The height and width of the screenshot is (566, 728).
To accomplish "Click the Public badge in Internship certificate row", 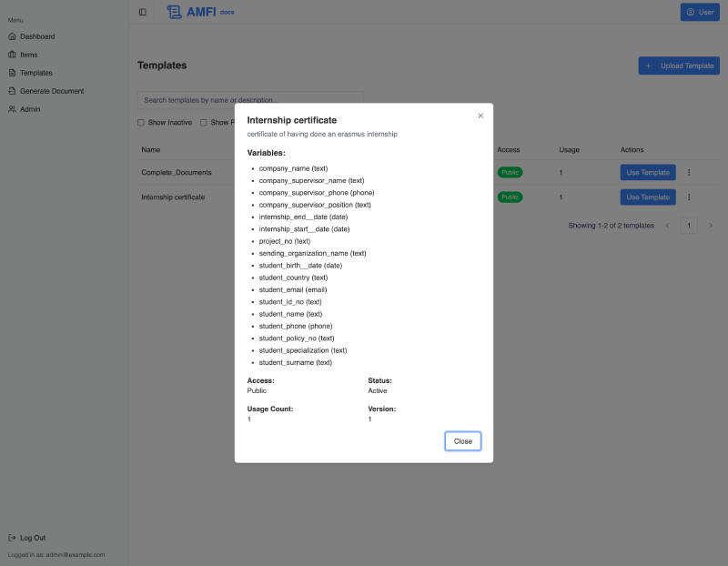I will (x=510, y=197).
